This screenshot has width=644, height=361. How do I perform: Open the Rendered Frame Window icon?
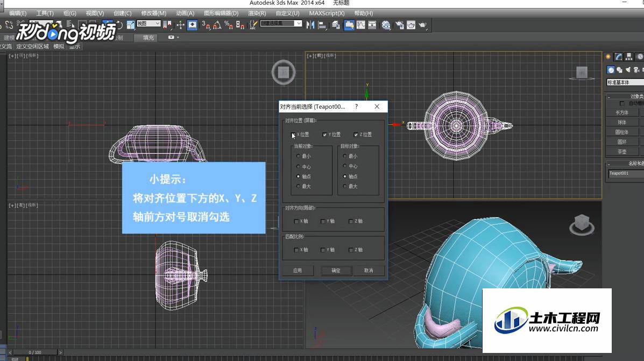coord(411,25)
